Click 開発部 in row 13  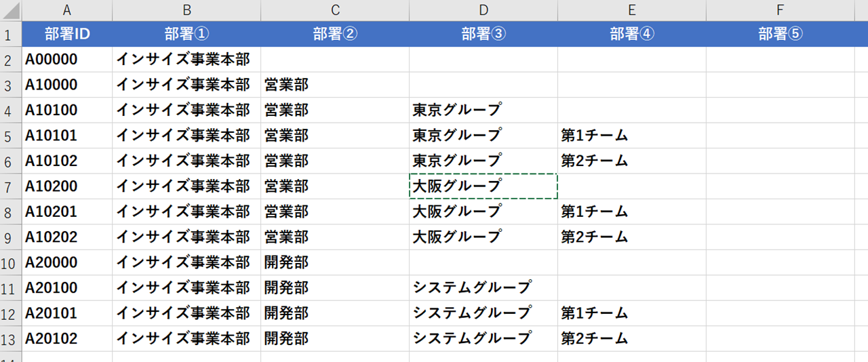click(x=335, y=339)
